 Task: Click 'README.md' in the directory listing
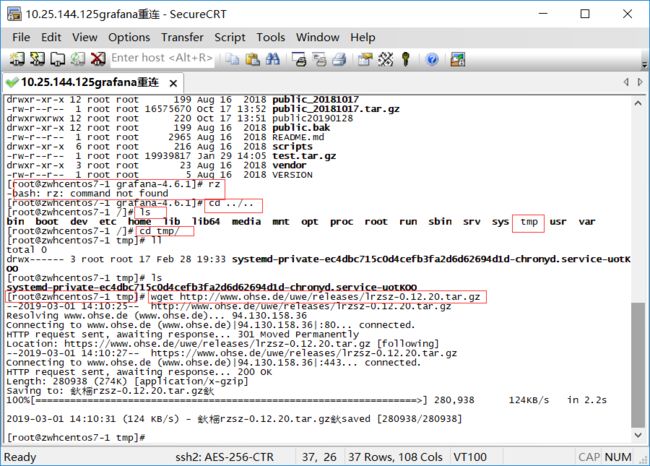(x=298, y=137)
